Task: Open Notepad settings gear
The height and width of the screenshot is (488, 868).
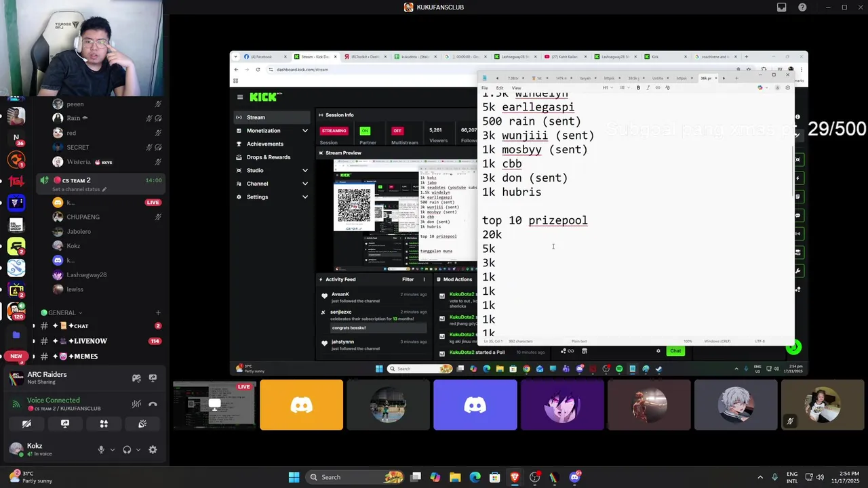Action: coord(787,87)
